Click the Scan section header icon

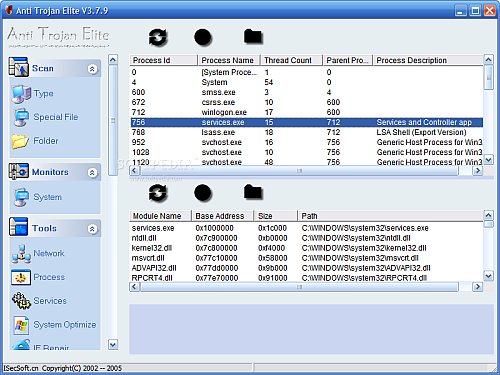(x=19, y=67)
